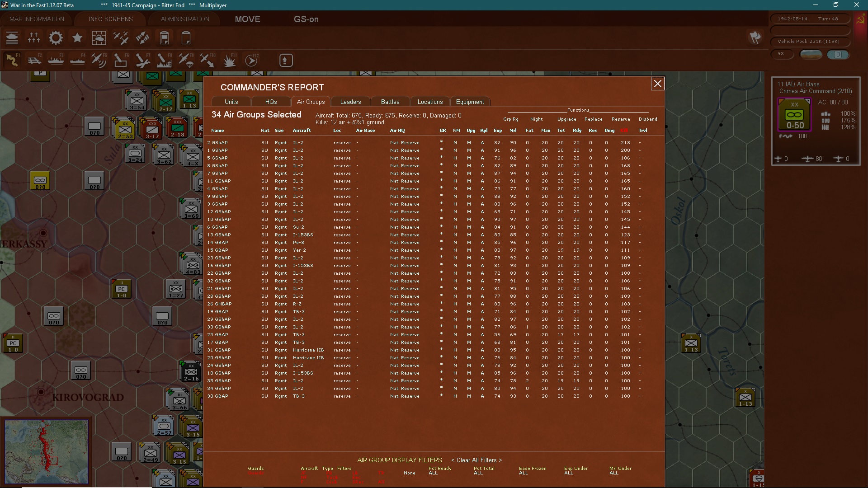Open the gear-shaped preferences icon
Screen dimensions: 868x488
coord(56,38)
